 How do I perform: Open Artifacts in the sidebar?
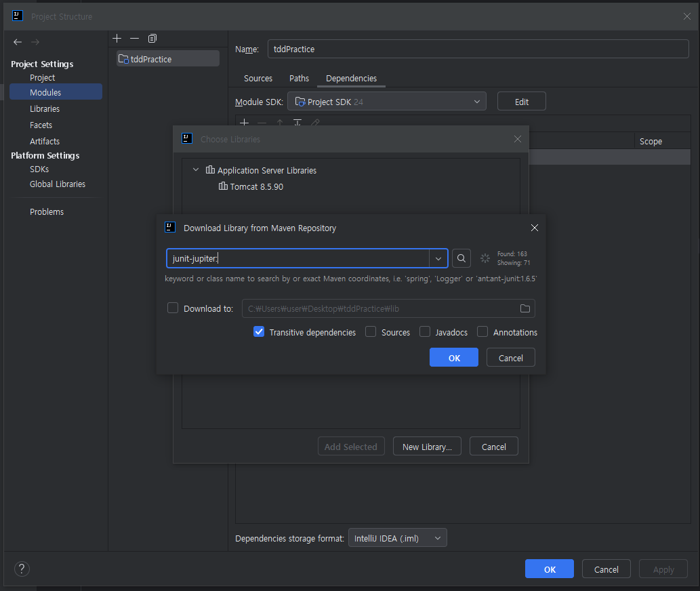(x=45, y=141)
